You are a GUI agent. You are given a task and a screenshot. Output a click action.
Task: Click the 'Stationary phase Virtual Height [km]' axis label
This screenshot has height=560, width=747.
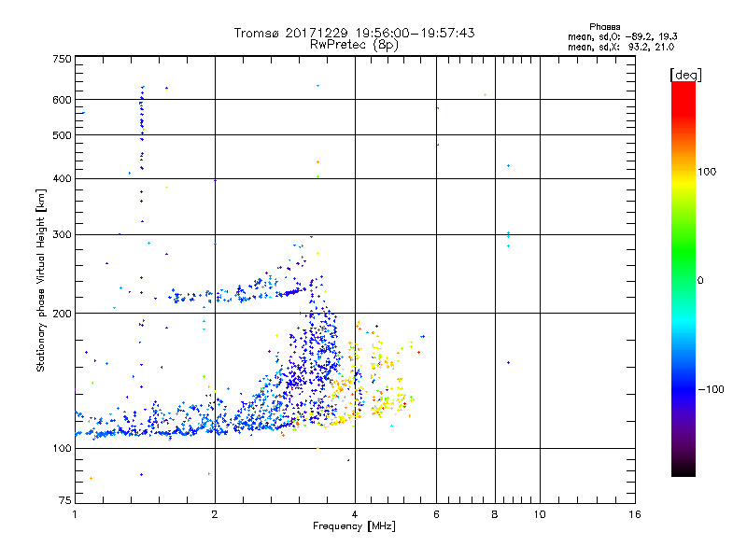(41, 281)
